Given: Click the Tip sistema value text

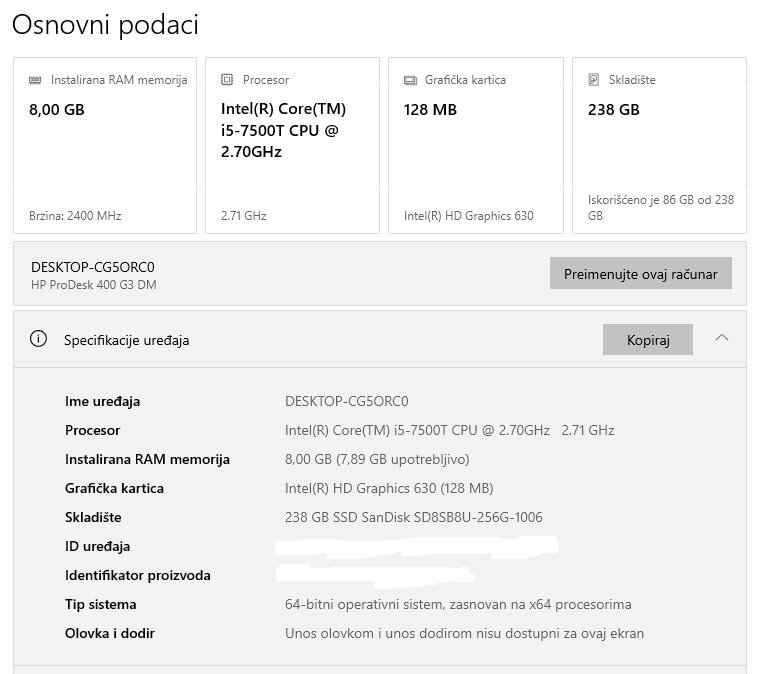Looking at the screenshot, I should (x=457, y=604).
